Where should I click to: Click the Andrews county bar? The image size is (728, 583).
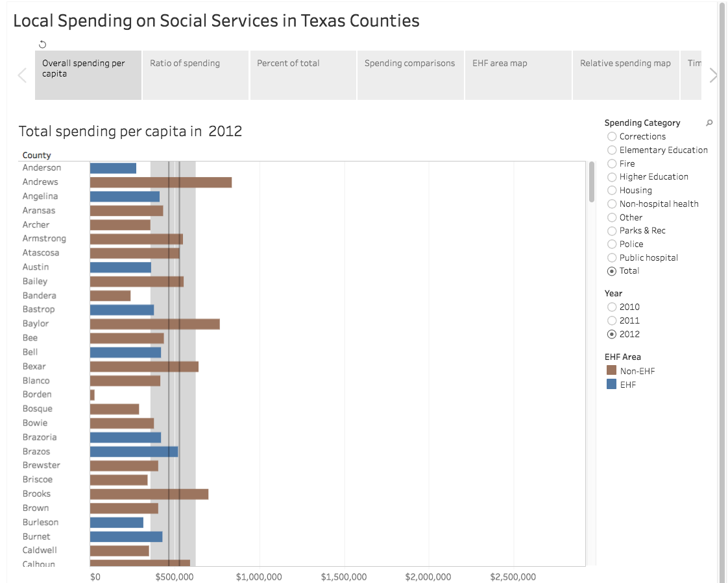tap(161, 182)
